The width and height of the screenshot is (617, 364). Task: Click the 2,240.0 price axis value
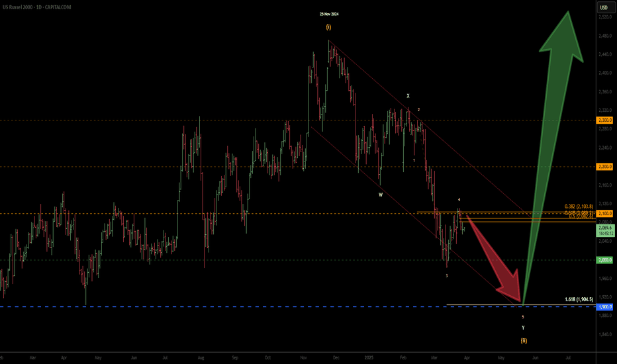(x=605, y=148)
